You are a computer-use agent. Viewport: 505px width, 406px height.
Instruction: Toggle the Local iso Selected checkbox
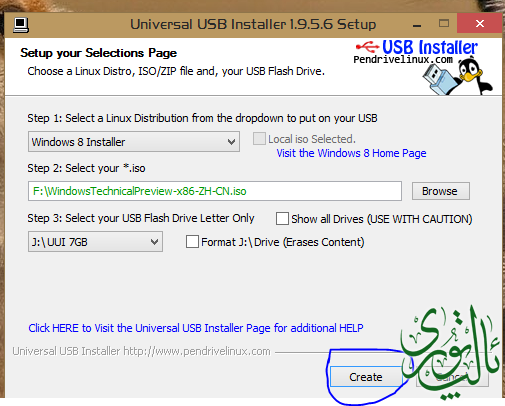tap(259, 139)
